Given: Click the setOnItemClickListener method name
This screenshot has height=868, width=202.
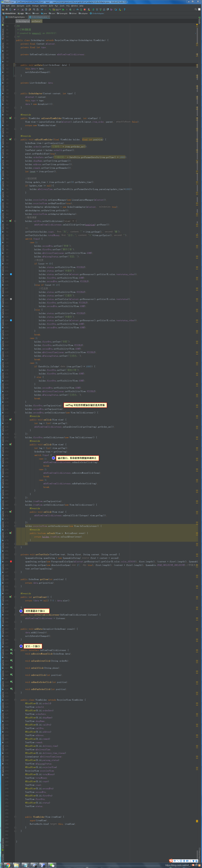Looking at the screenshot, I should [x=47, y=615].
